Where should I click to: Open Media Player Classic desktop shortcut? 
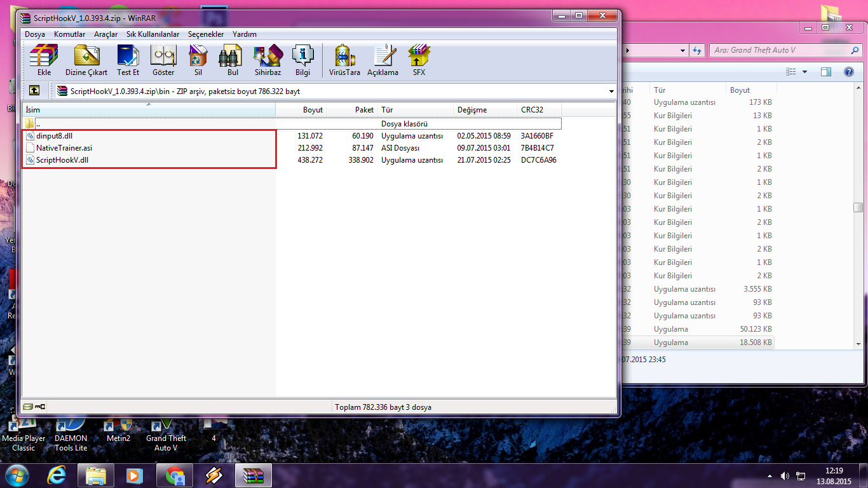[x=24, y=435]
